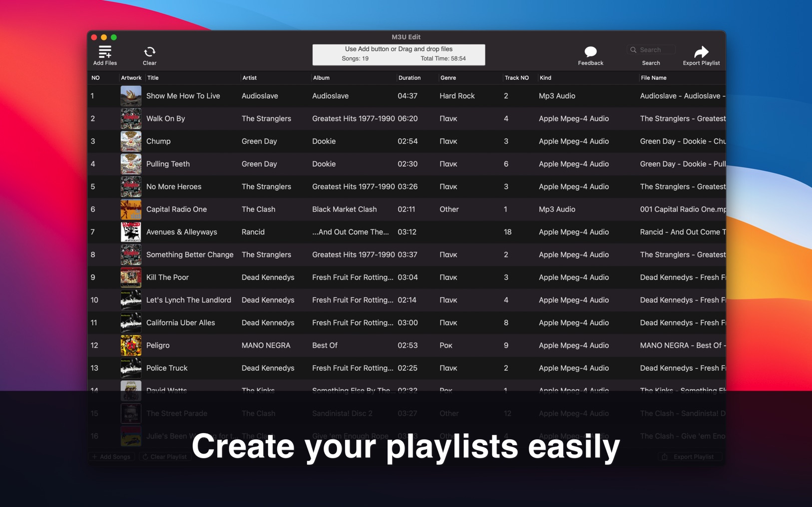Select the song title "Peligro"
The image size is (812, 507).
(158, 346)
